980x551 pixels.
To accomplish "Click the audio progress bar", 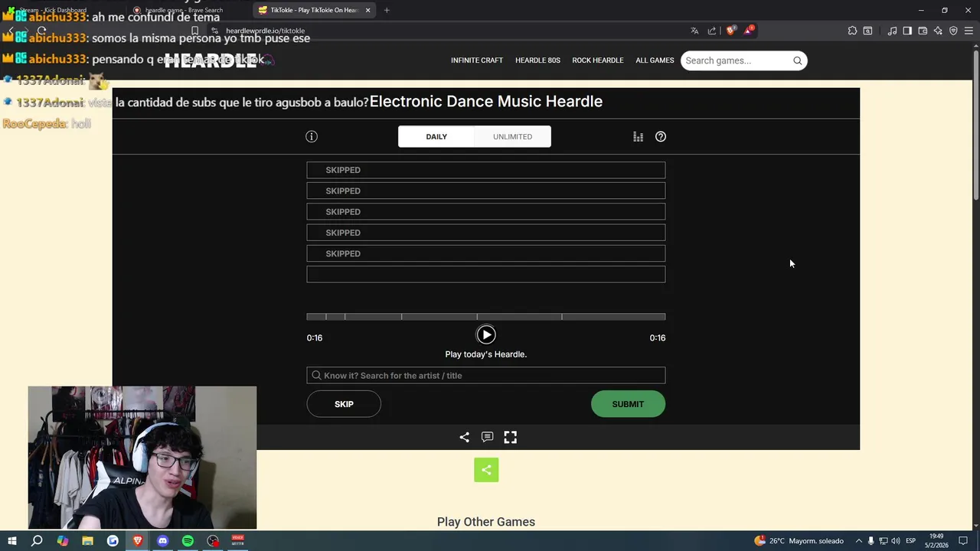I will (x=486, y=317).
